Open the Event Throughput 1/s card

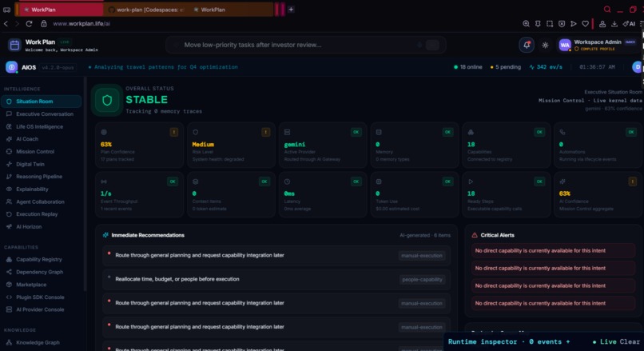(139, 194)
